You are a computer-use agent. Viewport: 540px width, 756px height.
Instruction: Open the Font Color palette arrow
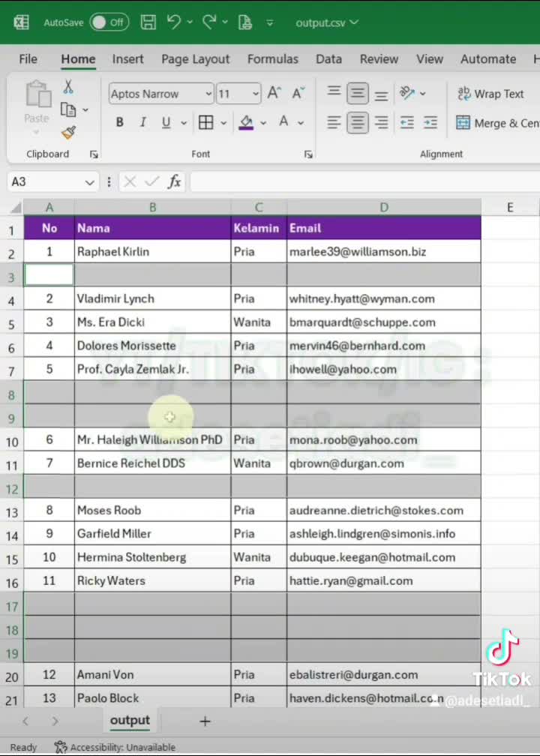tap(301, 123)
